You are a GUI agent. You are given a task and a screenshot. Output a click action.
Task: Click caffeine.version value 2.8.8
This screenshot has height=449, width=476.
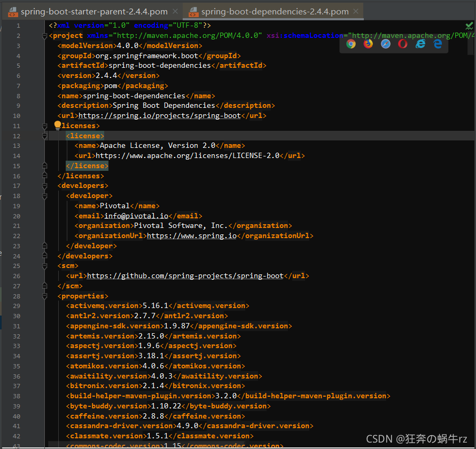click(153, 416)
